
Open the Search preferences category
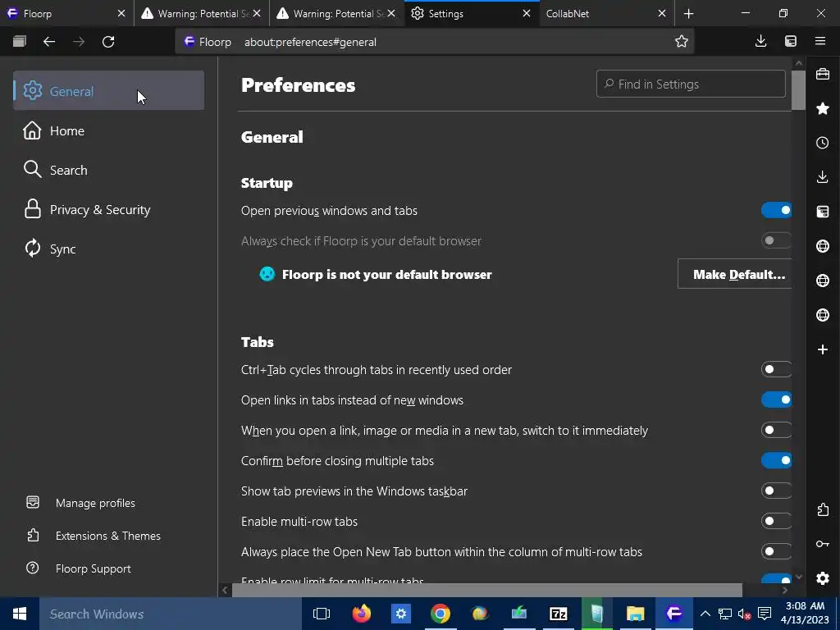pyautogui.click(x=108, y=171)
